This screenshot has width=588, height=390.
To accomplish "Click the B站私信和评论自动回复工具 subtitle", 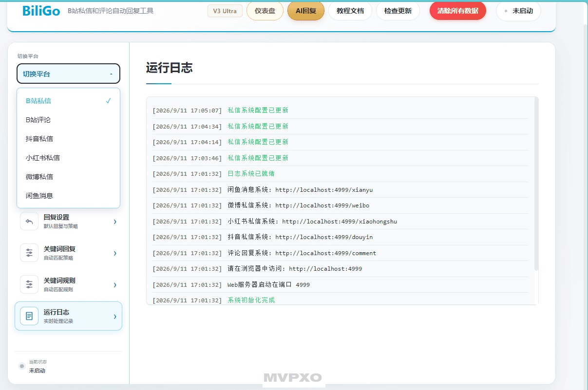I will pos(111,11).
